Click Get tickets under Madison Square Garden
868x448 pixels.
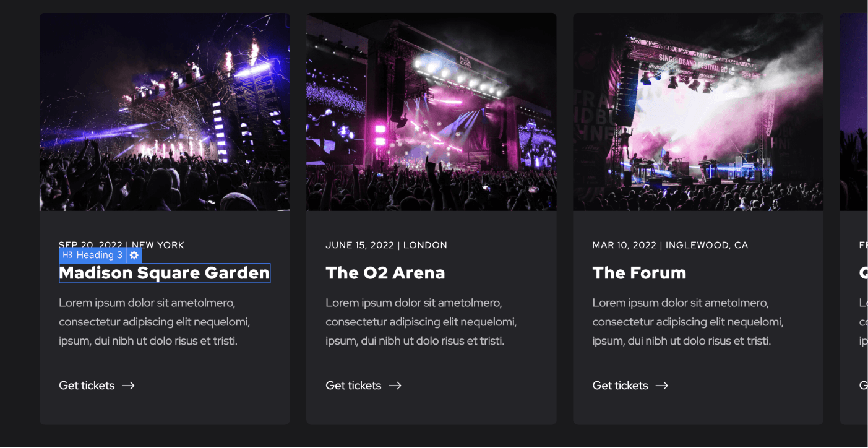pos(87,385)
